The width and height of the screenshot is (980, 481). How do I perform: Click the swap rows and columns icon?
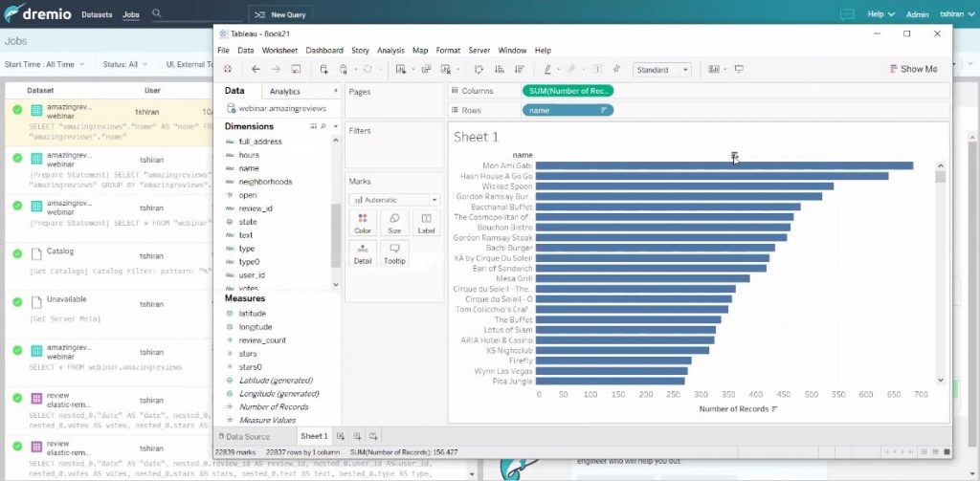point(479,70)
